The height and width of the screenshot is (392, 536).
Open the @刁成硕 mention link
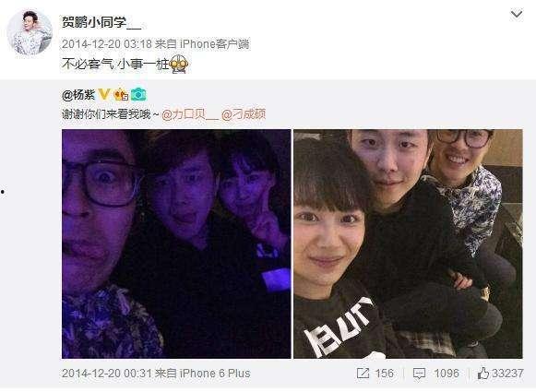244,114
